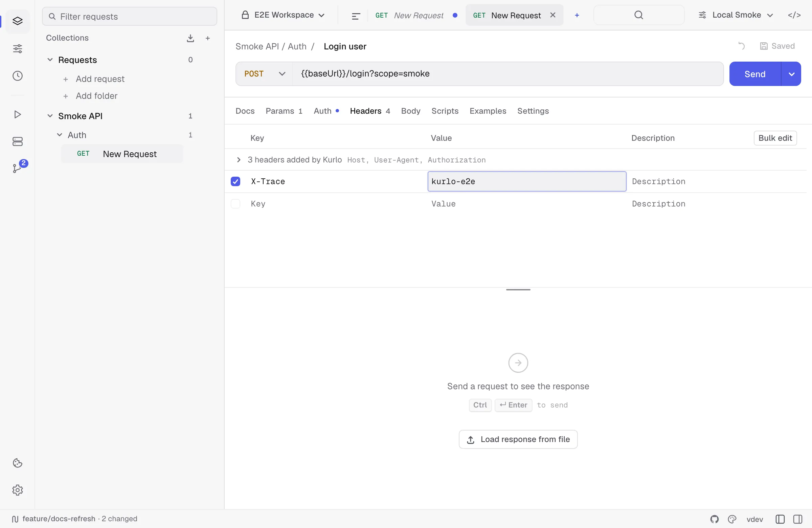Open the POST method dropdown
This screenshot has height=528, width=812.
click(x=265, y=74)
